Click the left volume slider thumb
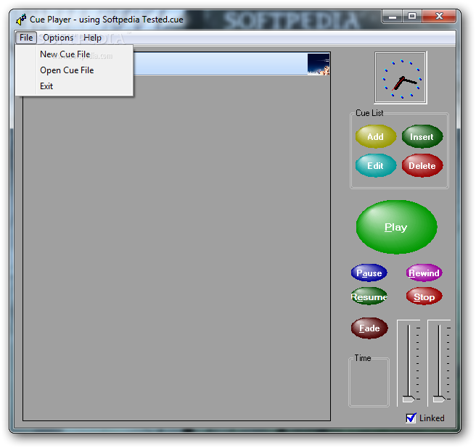This screenshot has height=448, width=476. pyautogui.click(x=409, y=399)
